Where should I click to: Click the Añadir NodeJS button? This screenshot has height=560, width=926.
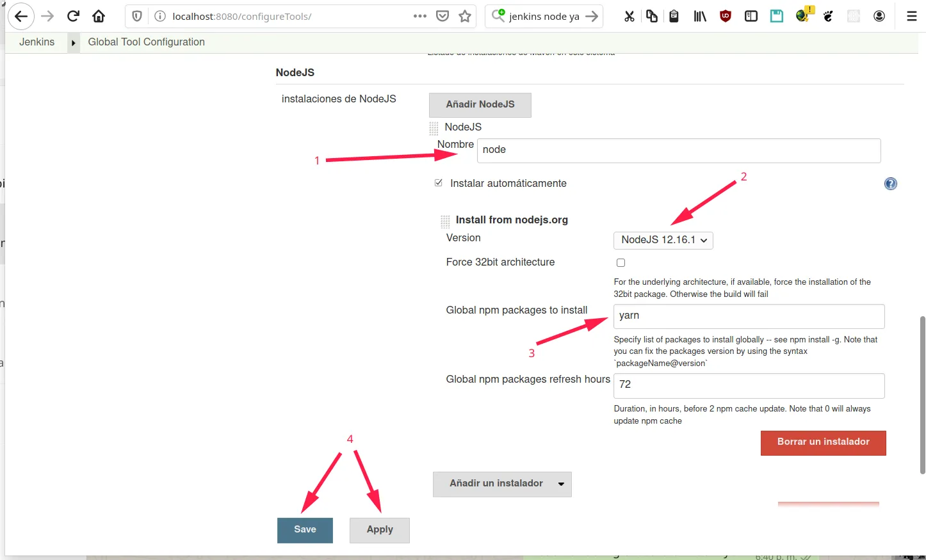480,105
